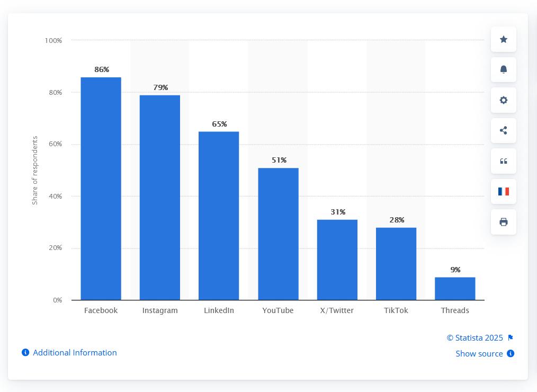Viewport: 537px width, 392px height.
Task: Open the Additional Information link
Action: 75,353
